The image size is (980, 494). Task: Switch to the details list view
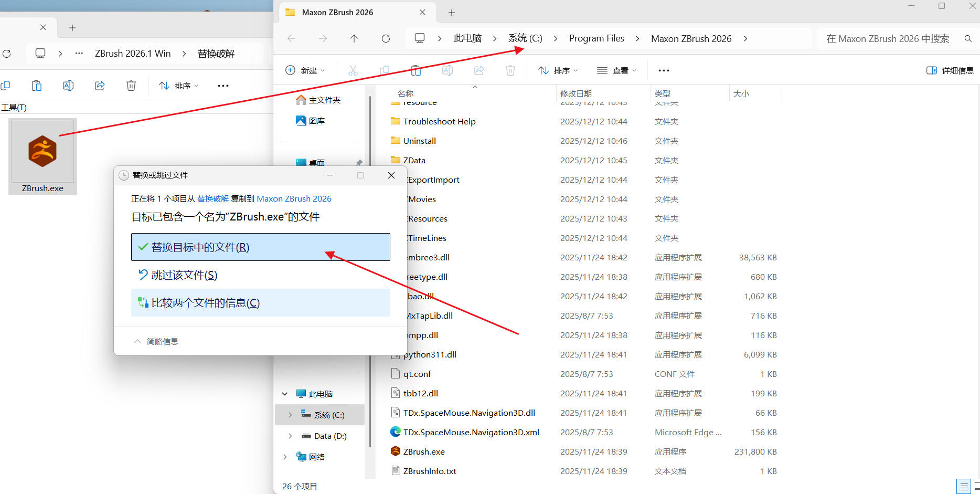(x=963, y=487)
